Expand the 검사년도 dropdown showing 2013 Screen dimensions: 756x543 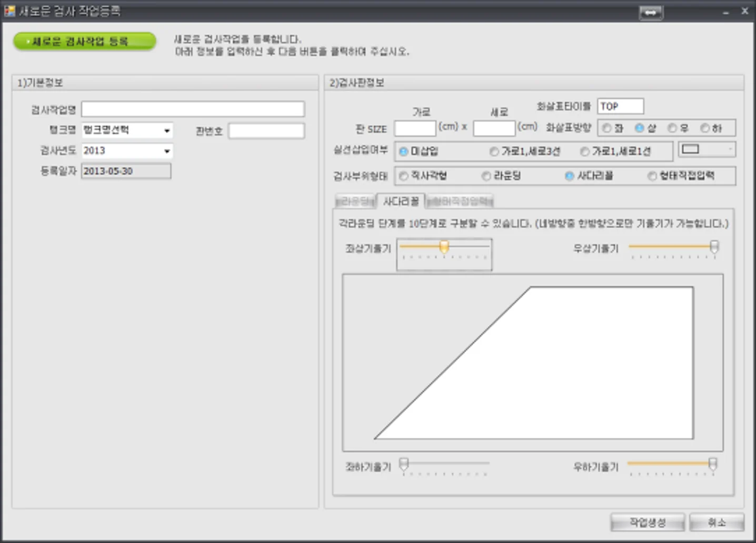[127, 151]
